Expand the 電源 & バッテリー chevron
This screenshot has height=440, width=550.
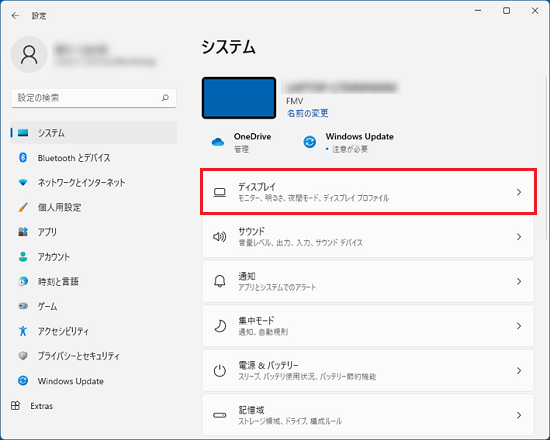tap(519, 371)
